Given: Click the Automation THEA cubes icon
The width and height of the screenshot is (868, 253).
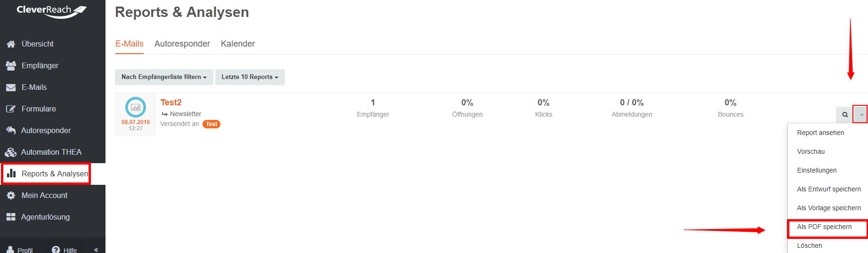Looking at the screenshot, I should coord(11,152).
